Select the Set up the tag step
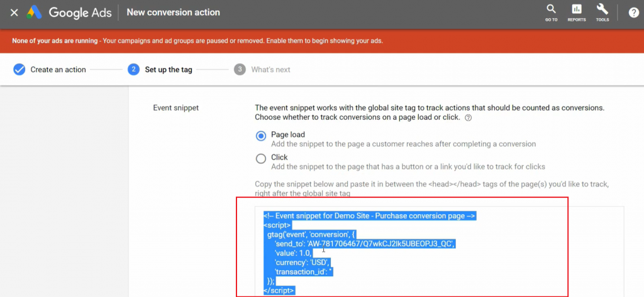Viewport: 644px width, 297px height. (x=169, y=70)
